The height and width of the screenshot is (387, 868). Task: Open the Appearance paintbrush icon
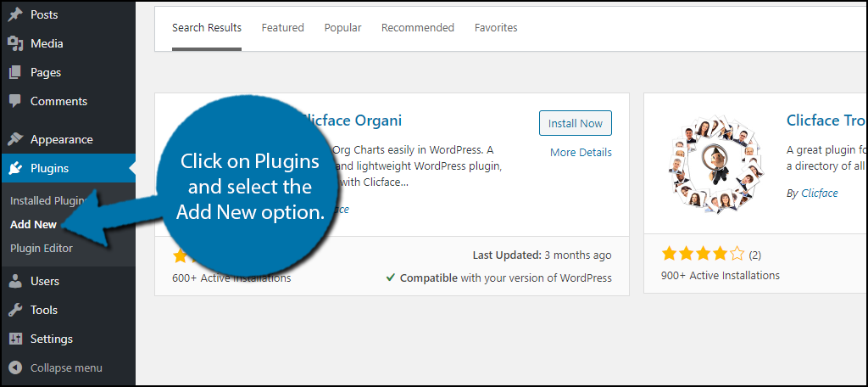[x=15, y=139]
